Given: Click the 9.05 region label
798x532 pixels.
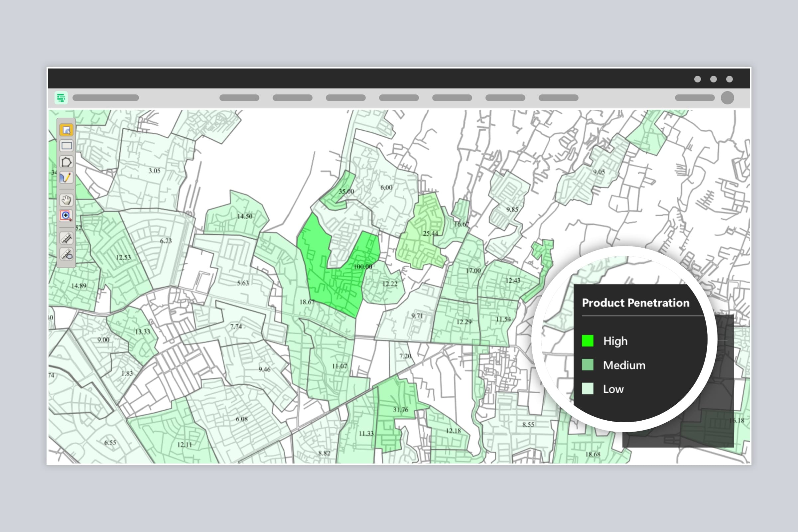Looking at the screenshot, I should coord(599,172).
